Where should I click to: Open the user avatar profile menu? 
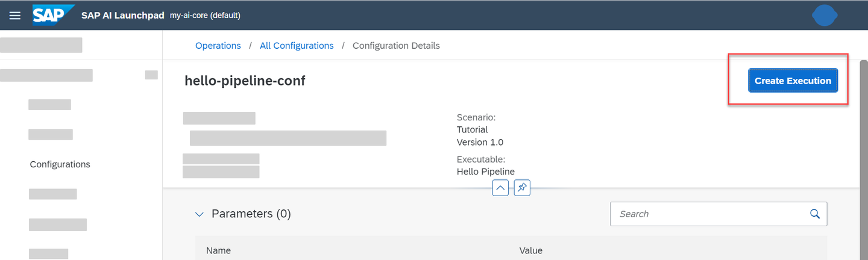click(825, 15)
